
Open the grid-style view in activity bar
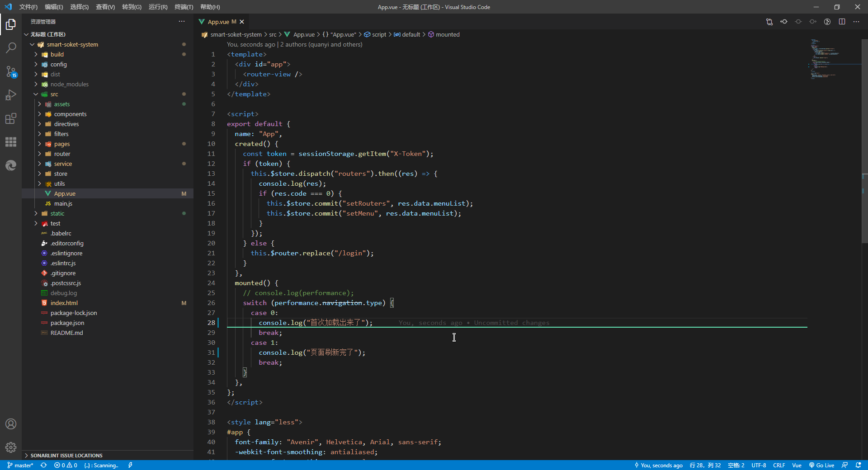pyautogui.click(x=11, y=142)
